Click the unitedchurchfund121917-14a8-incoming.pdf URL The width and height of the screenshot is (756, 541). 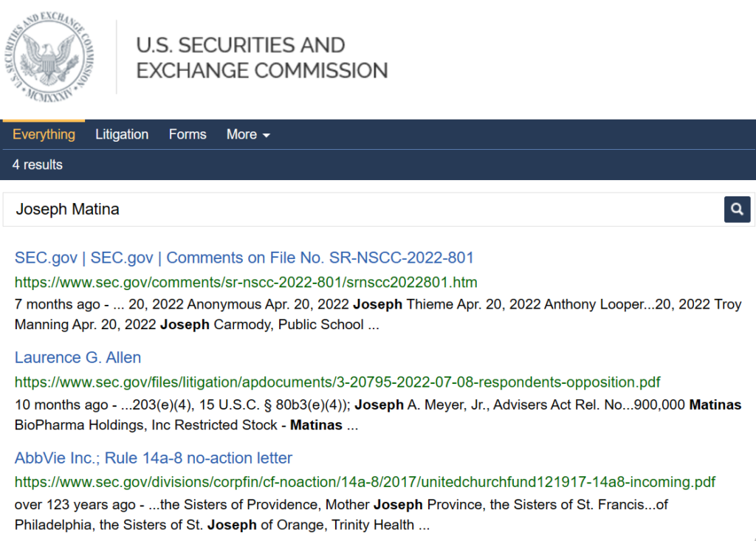[x=365, y=482]
